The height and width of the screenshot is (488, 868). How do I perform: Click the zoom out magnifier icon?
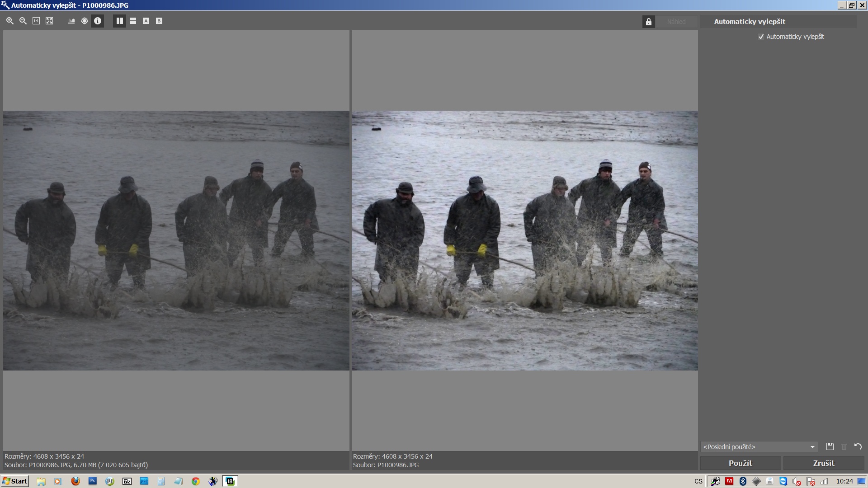coord(23,21)
